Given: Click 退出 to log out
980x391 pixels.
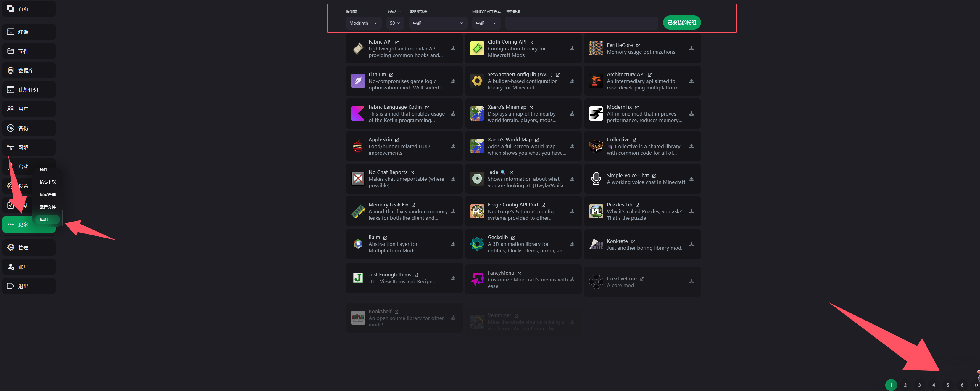Looking at the screenshot, I should [29, 286].
